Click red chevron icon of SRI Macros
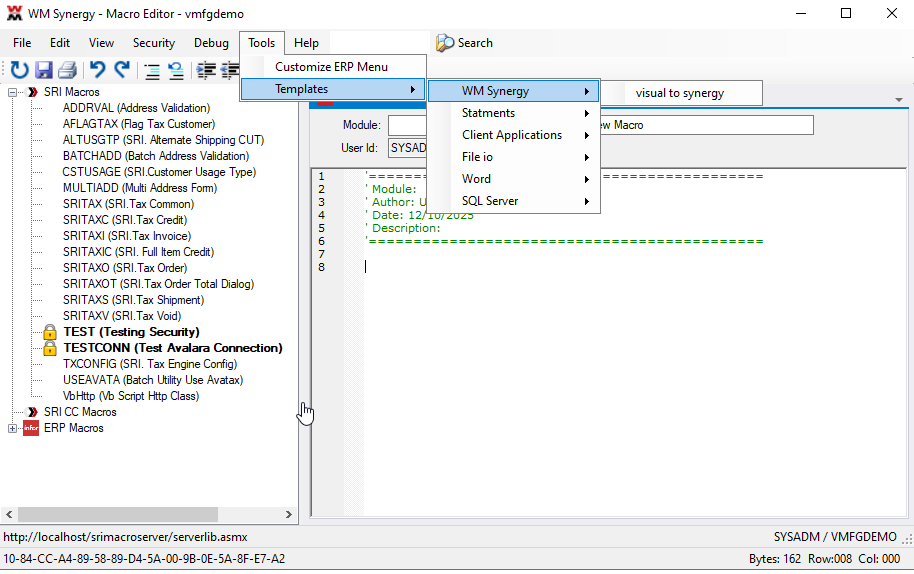Image resolution: width=914 pixels, height=574 pixels. 33,92
